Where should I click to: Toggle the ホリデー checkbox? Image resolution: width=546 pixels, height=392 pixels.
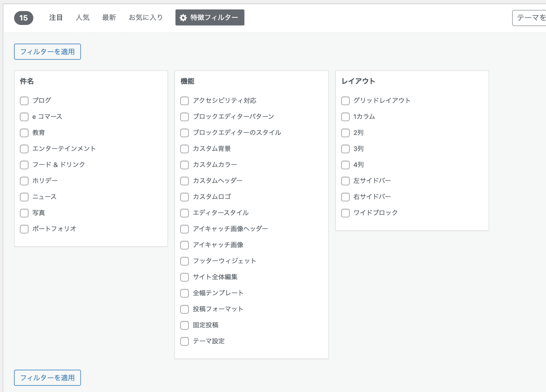[24, 181]
